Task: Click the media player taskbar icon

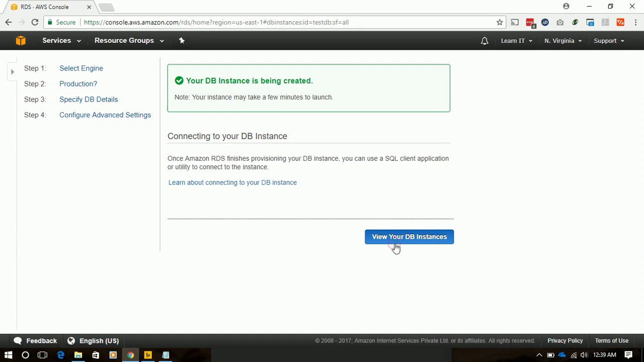Action: pyautogui.click(x=113, y=355)
